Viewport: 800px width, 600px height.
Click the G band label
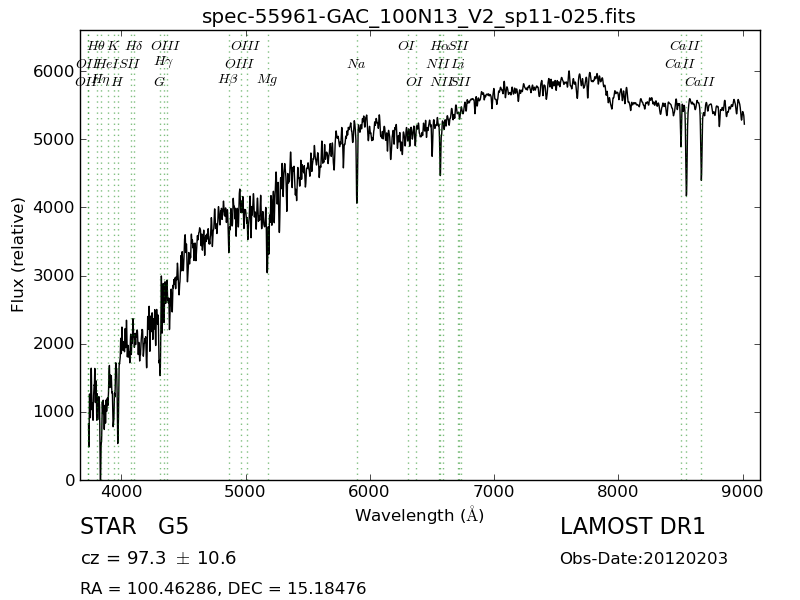159,82
